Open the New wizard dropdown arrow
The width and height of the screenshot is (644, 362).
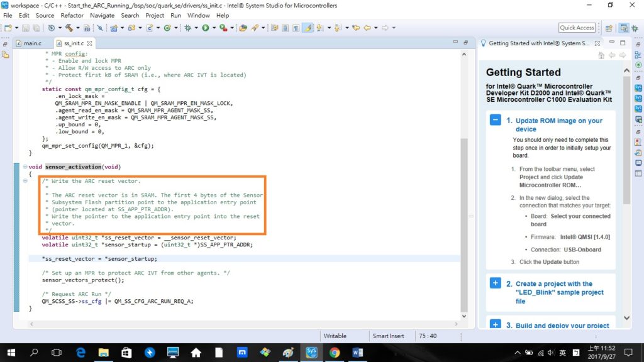coord(16,28)
